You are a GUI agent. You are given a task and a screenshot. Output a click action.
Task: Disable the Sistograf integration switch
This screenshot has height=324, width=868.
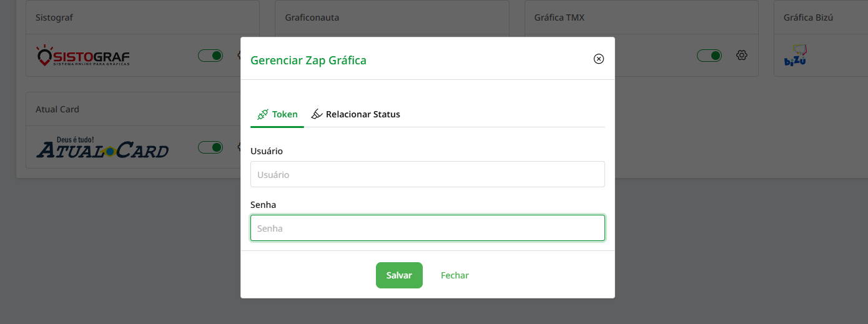210,56
